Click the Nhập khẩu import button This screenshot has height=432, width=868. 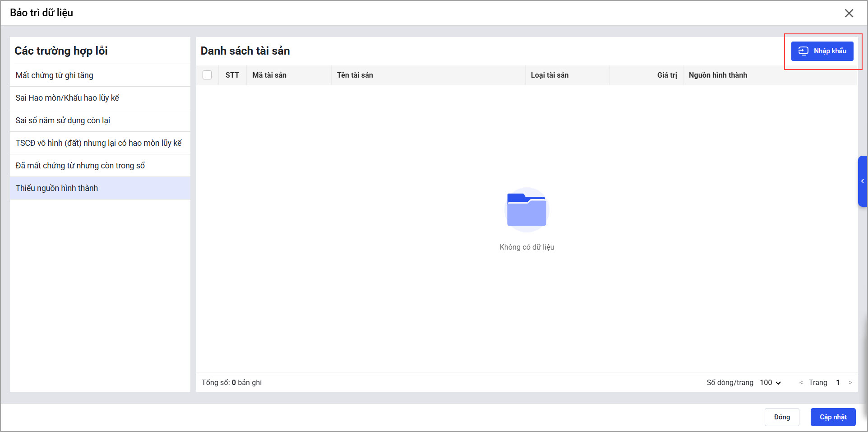tap(822, 51)
